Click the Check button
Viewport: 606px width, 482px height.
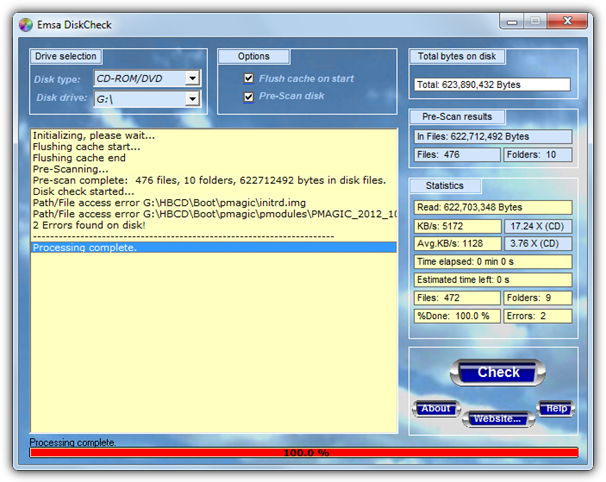[498, 372]
